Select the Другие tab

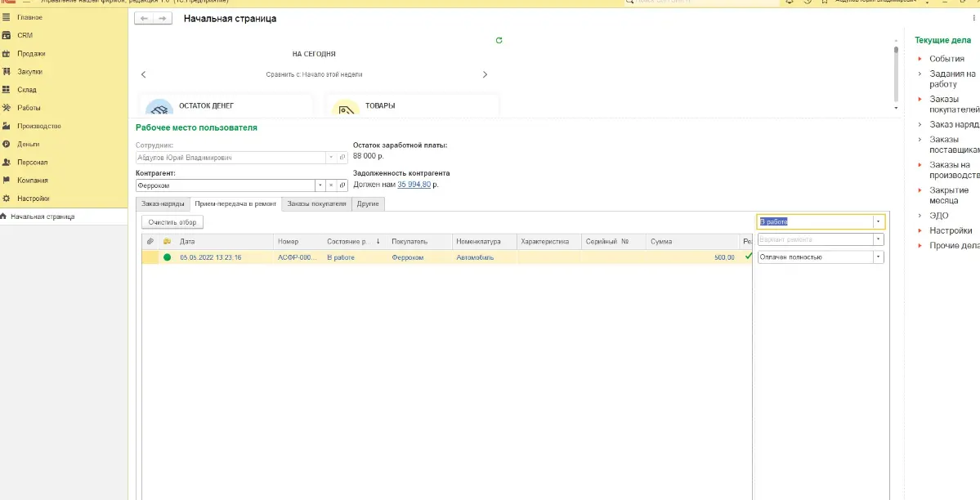coord(368,203)
